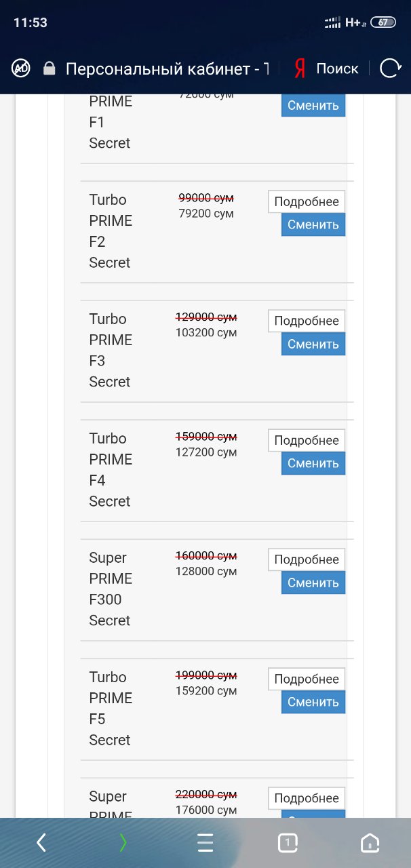
Task: Tap the ad-block icon in address bar
Action: point(21,68)
